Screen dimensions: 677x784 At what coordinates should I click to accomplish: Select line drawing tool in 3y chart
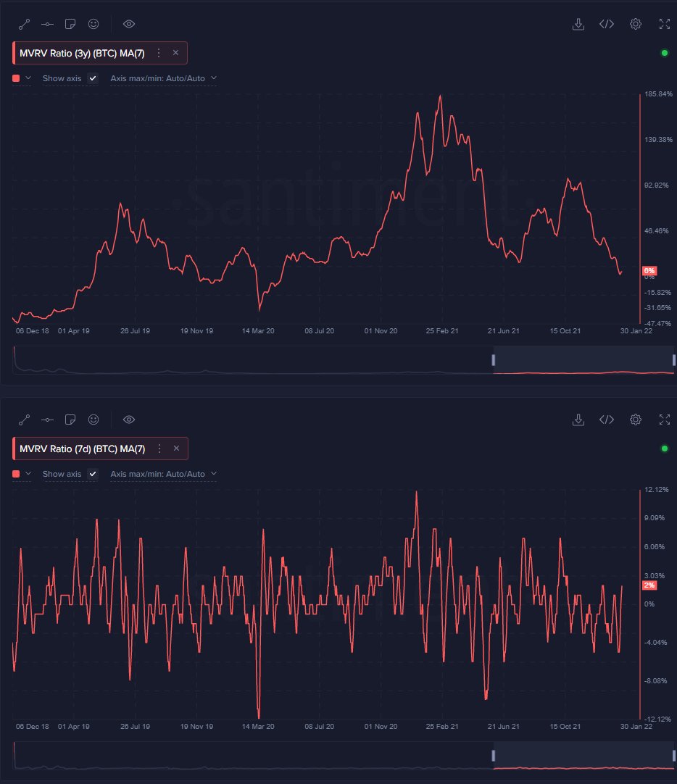pyautogui.click(x=24, y=24)
